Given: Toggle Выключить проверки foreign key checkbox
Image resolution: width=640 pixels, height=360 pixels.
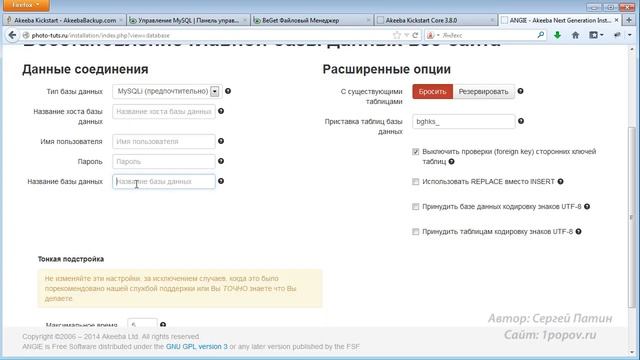Looking at the screenshot, I should [416, 152].
